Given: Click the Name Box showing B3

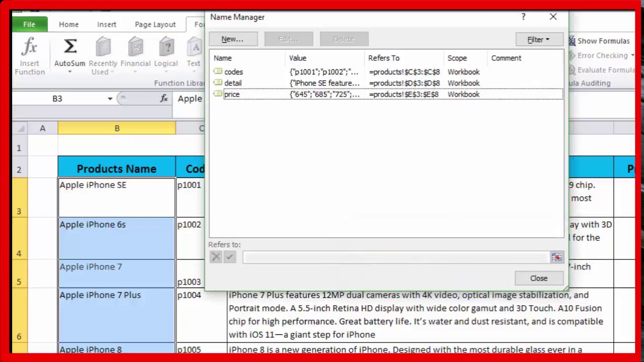Looking at the screenshot, I should click(x=57, y=99).
